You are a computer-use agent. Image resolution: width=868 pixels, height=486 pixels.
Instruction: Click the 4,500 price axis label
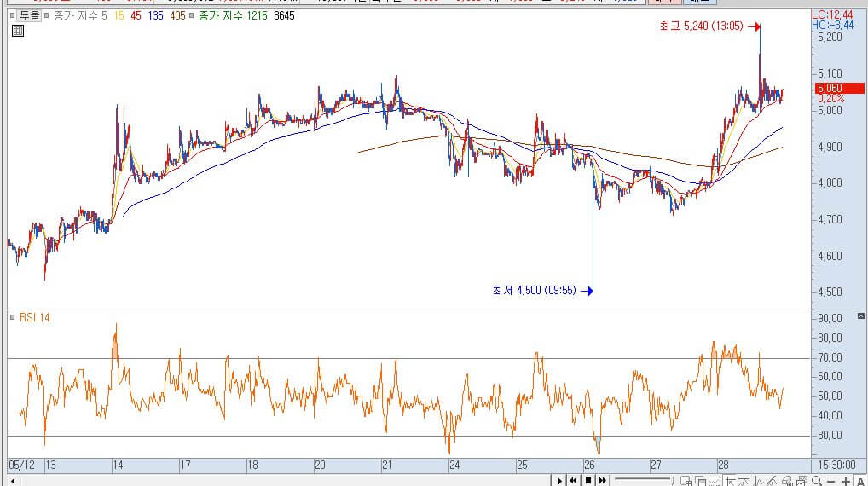point(830,292)
